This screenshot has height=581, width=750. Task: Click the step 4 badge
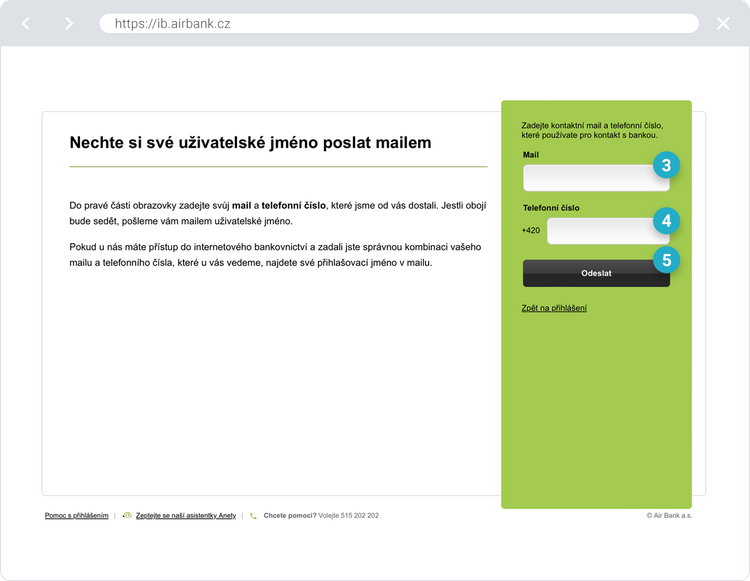[x=667, y=220]
